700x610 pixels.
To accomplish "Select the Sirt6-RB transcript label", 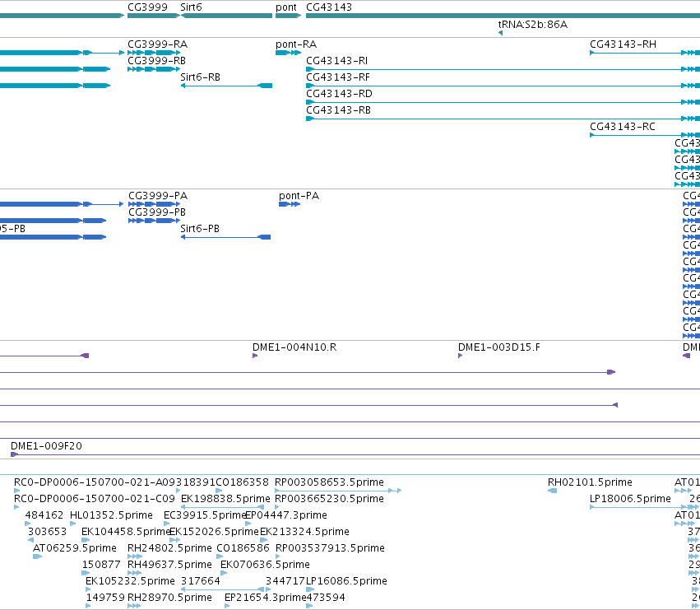I will (200, 77).
